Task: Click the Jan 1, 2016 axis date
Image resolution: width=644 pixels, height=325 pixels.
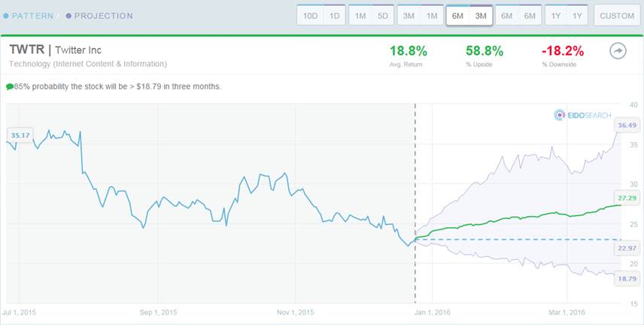Action: point(432,312)
